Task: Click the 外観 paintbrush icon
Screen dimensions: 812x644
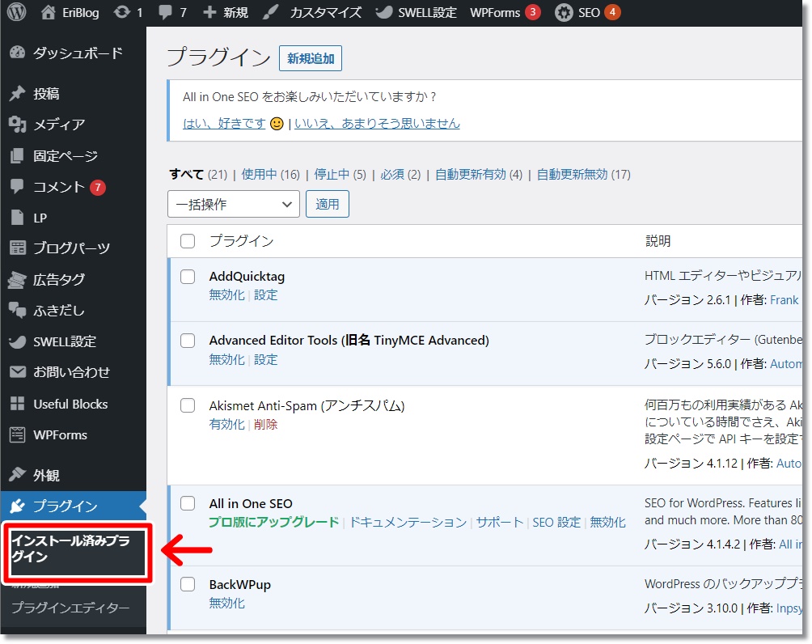Action: pos(17,475)
